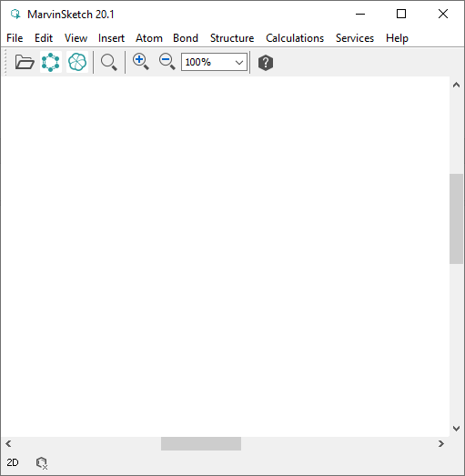Click the scroll down arrow
Image resolution: width=465 pixels, height=476 pixels.
(x=456, y=429)
